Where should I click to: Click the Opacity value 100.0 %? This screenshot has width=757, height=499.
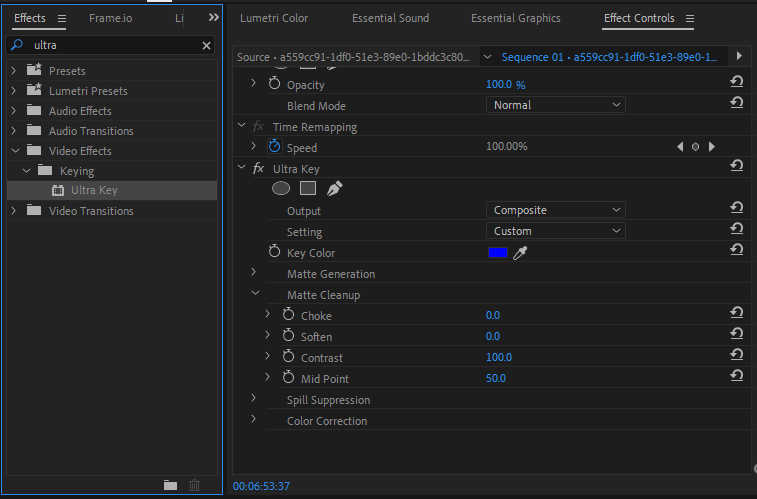(x=505, y=84)
